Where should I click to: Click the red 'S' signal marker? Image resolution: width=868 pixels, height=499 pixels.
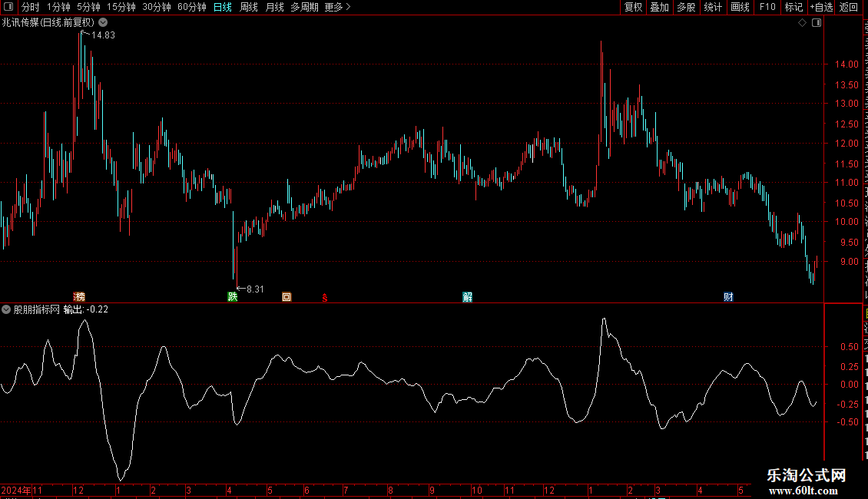(325, 298)
